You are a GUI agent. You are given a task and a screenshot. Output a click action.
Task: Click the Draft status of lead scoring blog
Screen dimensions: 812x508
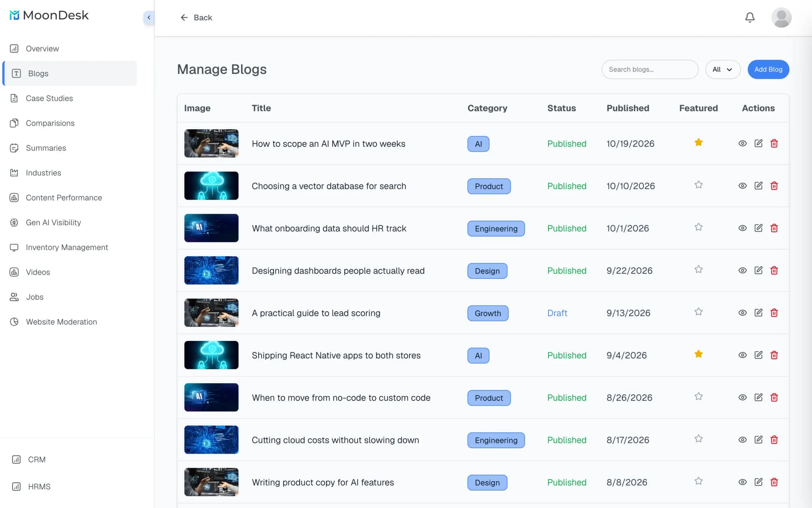[557, 313]
